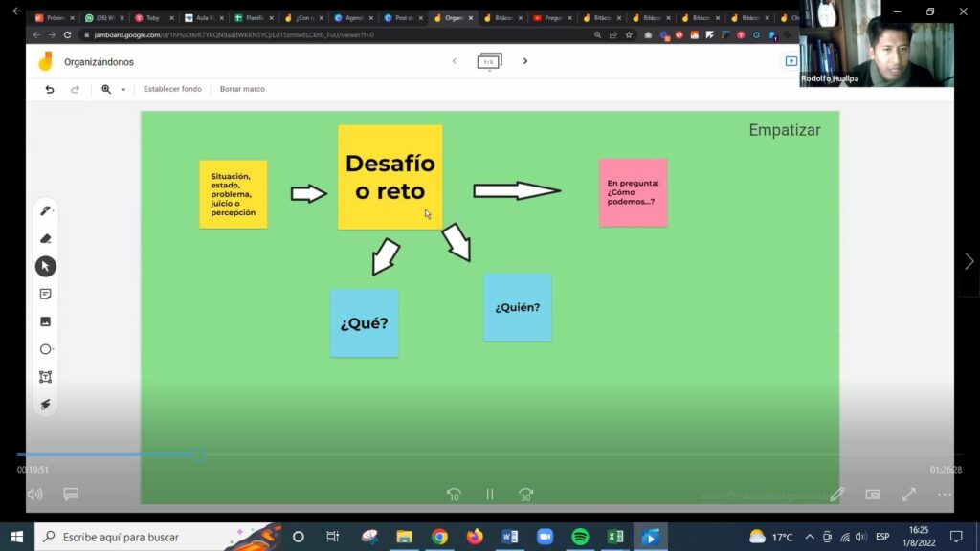Viewport: 980px width, 551px height.
Task: Mute the video volume
Action: point(35,495)
